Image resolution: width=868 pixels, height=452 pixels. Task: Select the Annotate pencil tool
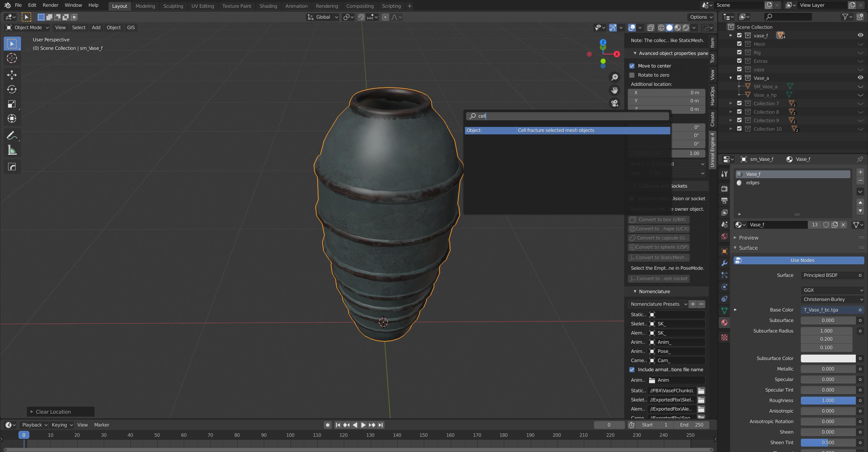click(12, 136)
